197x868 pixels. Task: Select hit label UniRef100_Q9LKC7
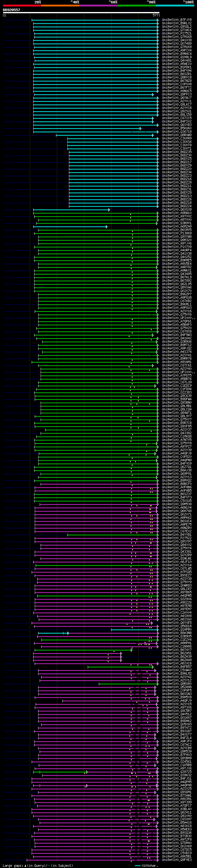click(177, 104)
